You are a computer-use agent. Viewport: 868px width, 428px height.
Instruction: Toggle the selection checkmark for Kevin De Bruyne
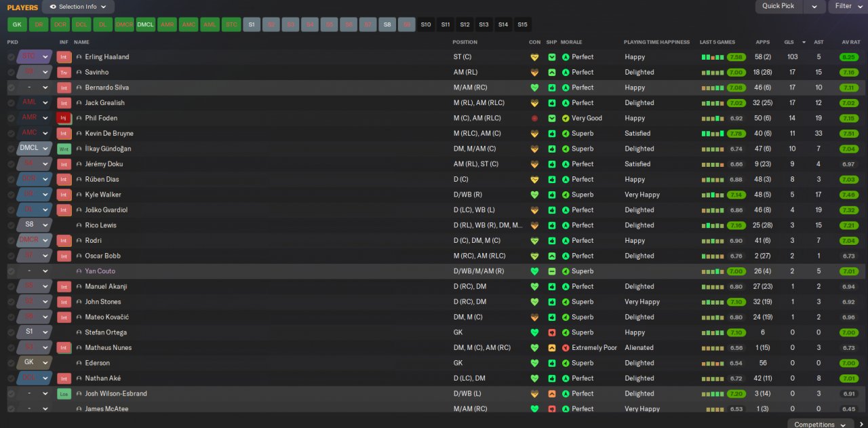[x=11, y=134]
